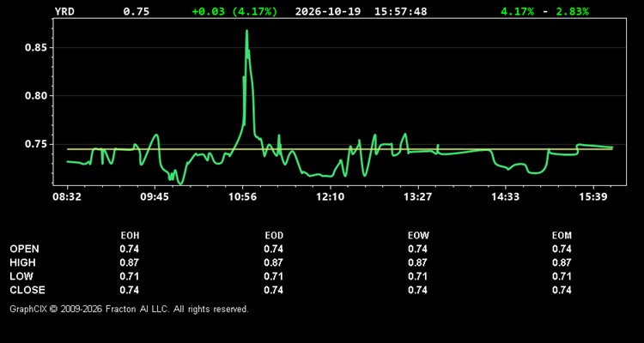Image resolution: width=644 pixels, height=343 pixels.
Task: Click the date 2026-10-19
Action: click(x=328, y=11)
